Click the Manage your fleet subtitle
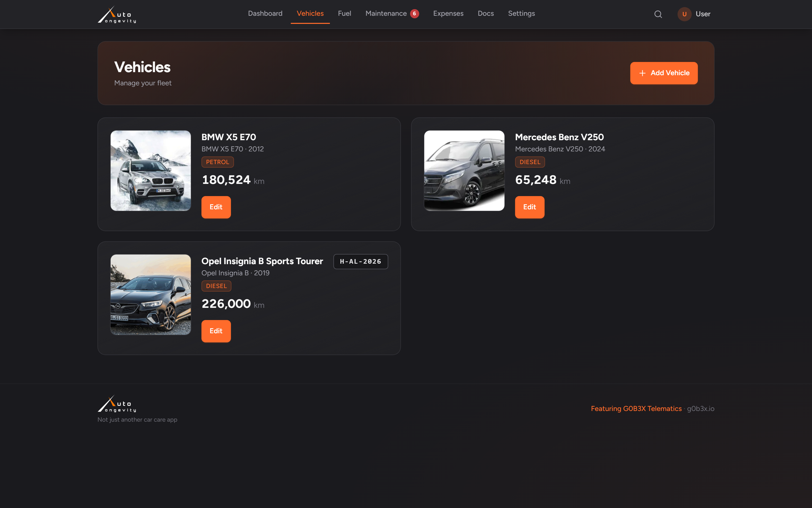This screenshot has height=508, width=812. [x=143, y=83]
